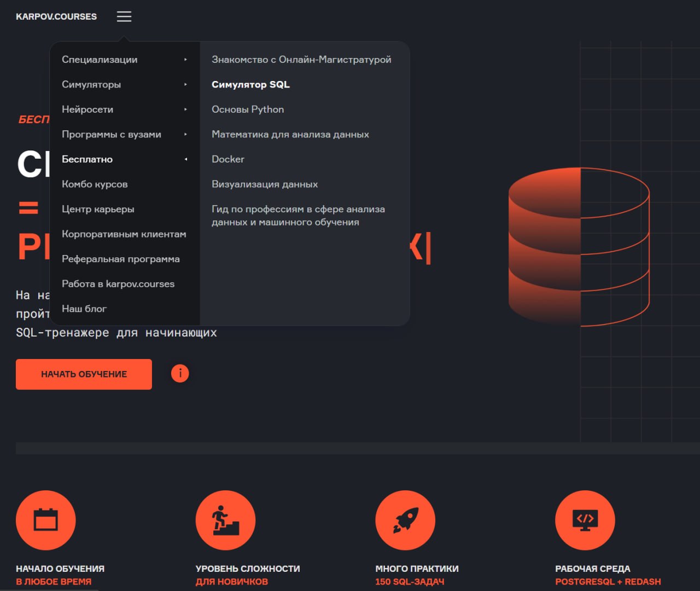Open the Docker free course

coord(228,159)
